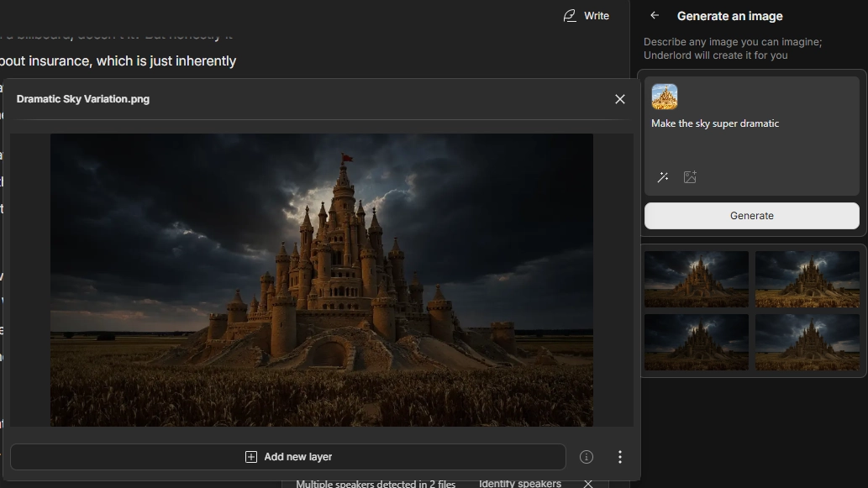Open the three-dot more options menu
This screenshot has width=868, height=488.
620,457
